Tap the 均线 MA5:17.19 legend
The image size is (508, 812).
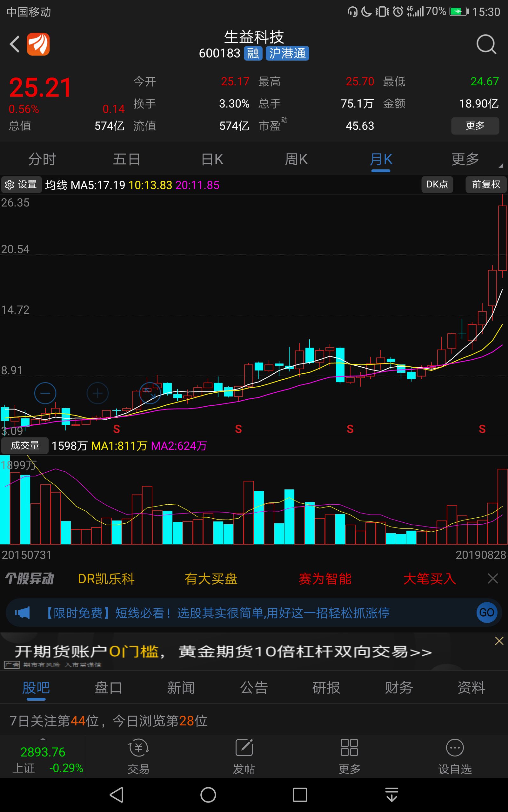(85, 185)
